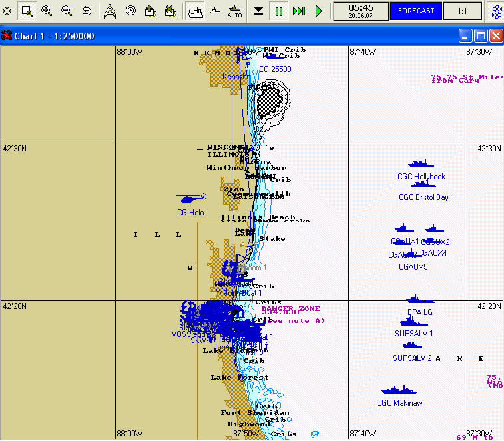Screen dimensions: 504x441
Task: Click the CG 25539 label
Action: [x=275, y=69]
